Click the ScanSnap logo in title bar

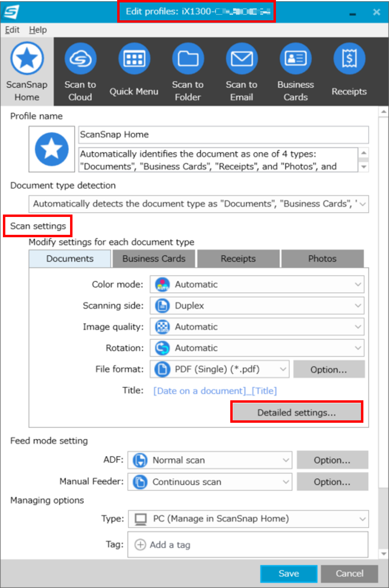11,12
